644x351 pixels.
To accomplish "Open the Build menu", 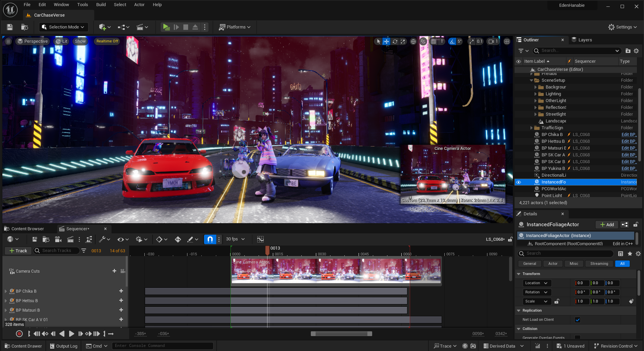I will (101, 5).
